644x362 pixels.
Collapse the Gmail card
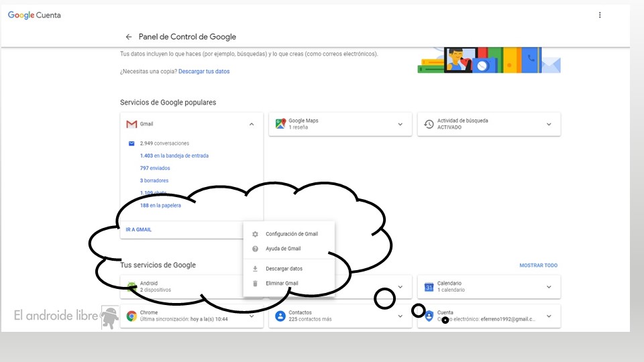252,124
